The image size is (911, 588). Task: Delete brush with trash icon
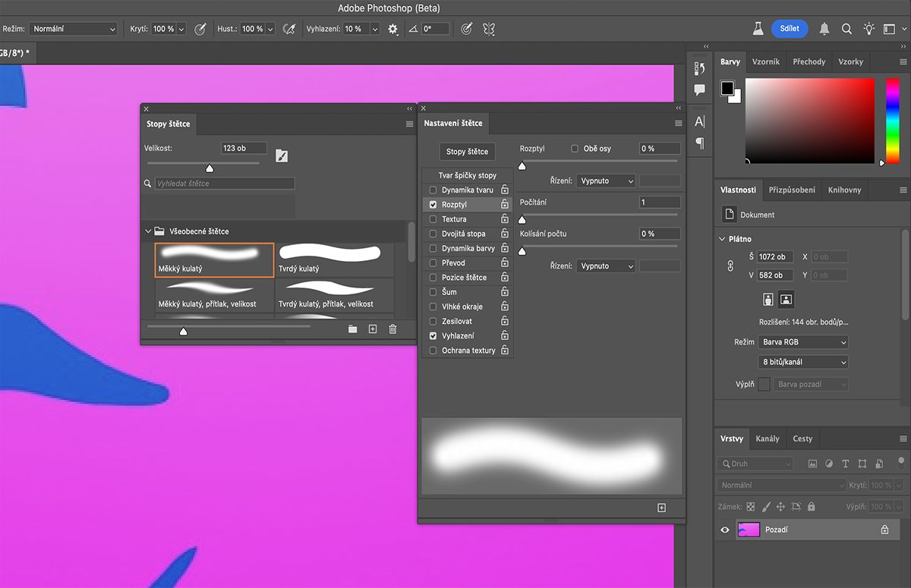(392, 329)
